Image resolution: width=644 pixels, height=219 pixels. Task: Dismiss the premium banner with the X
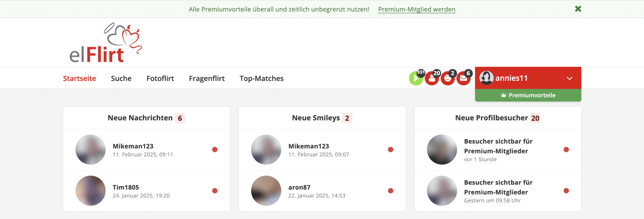(578, 9)
